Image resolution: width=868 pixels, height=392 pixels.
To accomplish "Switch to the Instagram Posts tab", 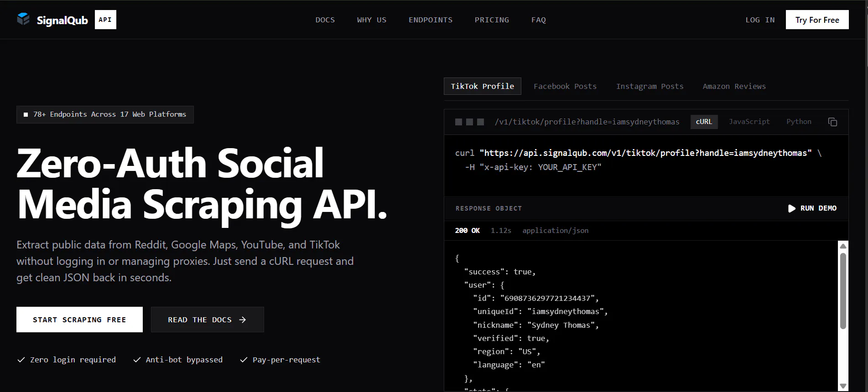I will coord(650,86).
